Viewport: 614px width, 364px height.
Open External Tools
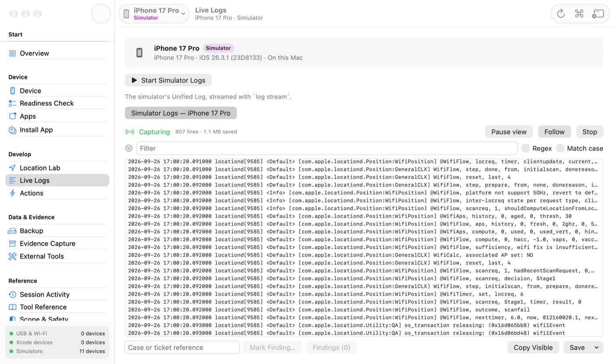tap(57, 256)
